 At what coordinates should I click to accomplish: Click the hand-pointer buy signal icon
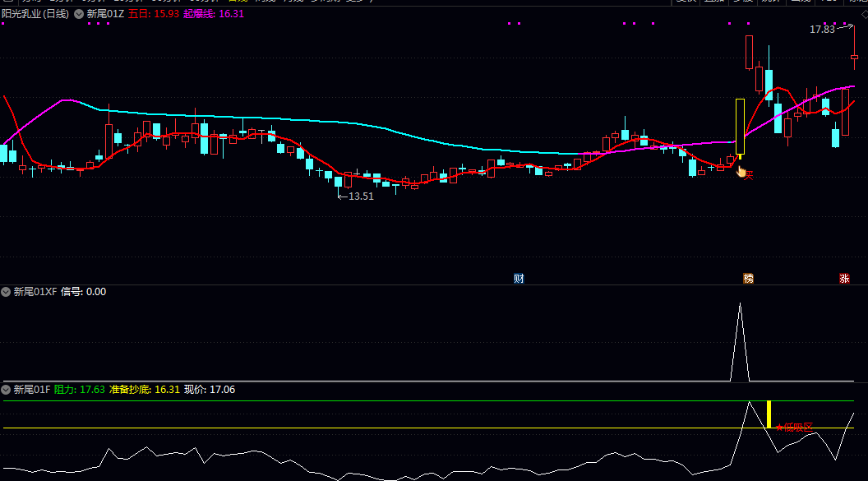741,171
